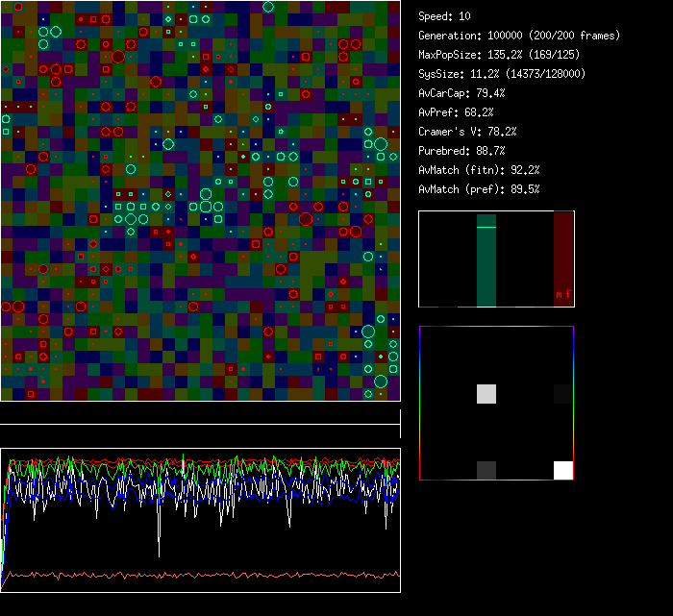The image size is (673, 616).
Task: Click the light gray square in matrix center
Action: click(x=486, y=394)
